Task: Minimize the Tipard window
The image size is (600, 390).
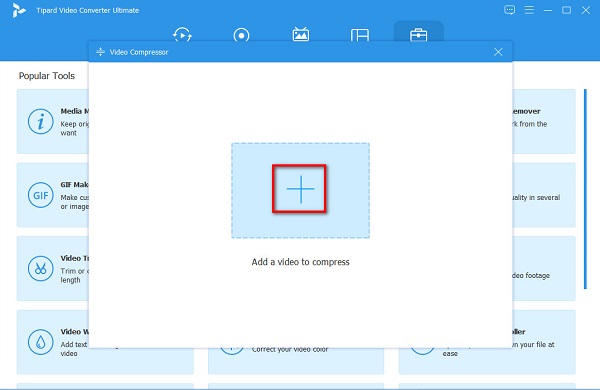Action: pyautogui.click(x=548, y=10)
